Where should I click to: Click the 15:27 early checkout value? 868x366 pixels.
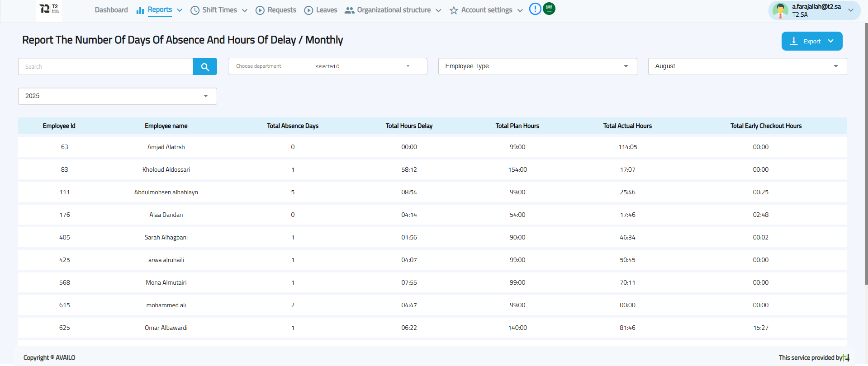pyautogui.click(x=761, y=328)
